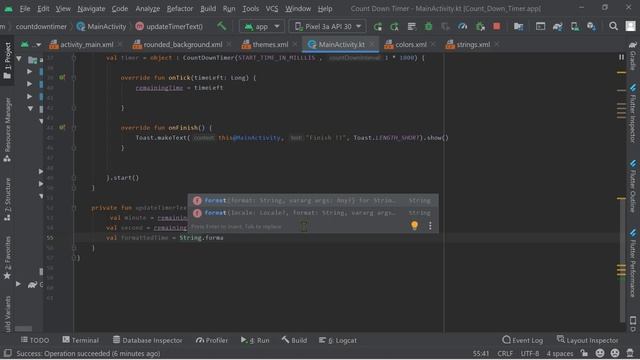Sync project with the Gradle elephant icon
The height and width of the screenshot is (360, 640).
click(558, 27)
